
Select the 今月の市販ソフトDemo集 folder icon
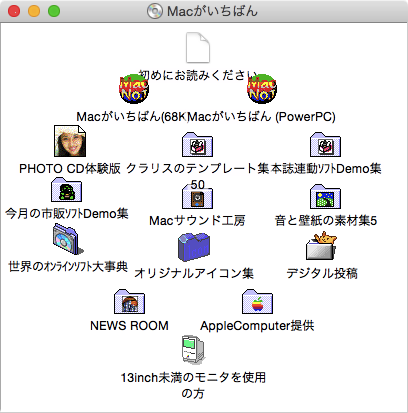click(66, 189)
